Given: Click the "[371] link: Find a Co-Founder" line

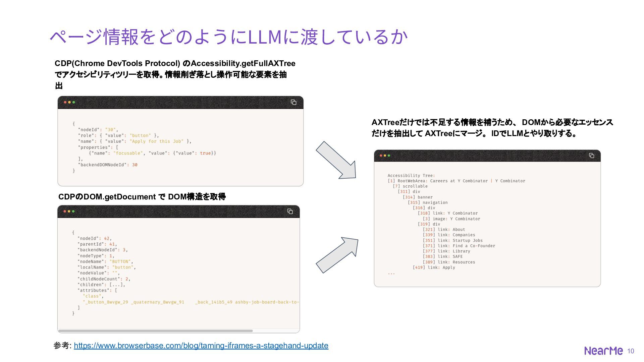Looking at the screenshot, I should click(459, 246).
